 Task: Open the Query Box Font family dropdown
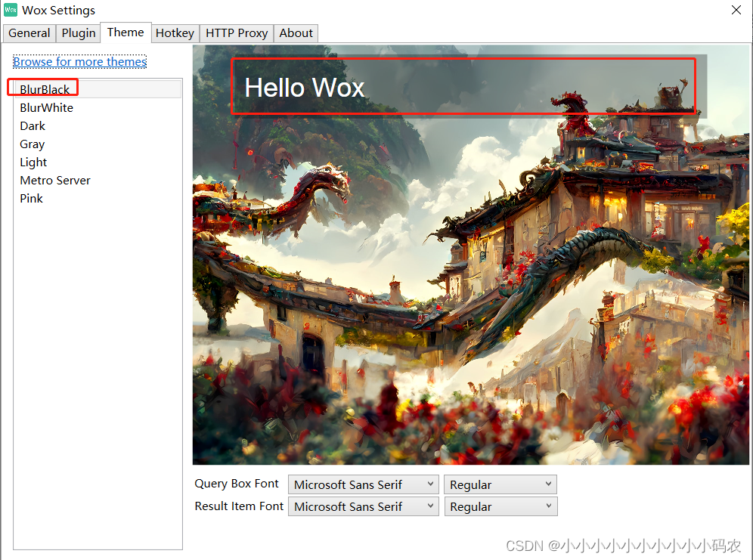coord(364,484)
